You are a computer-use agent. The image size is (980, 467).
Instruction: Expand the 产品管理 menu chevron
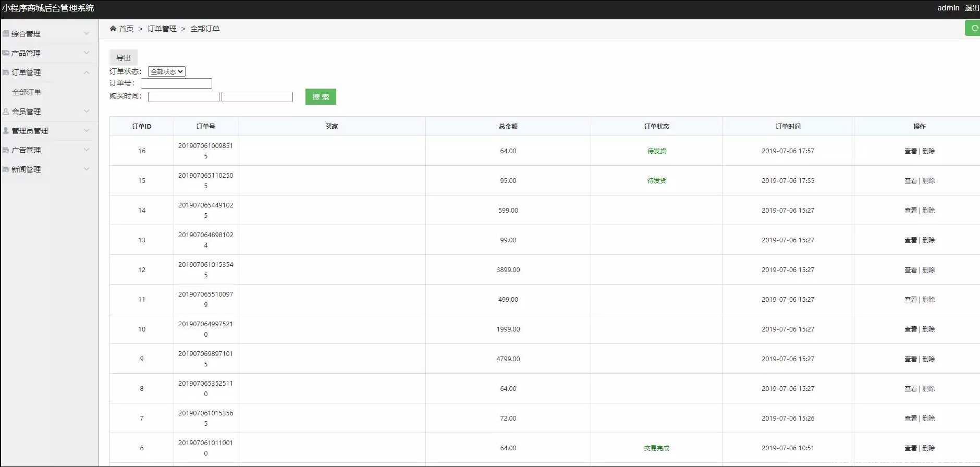[87, 53]
